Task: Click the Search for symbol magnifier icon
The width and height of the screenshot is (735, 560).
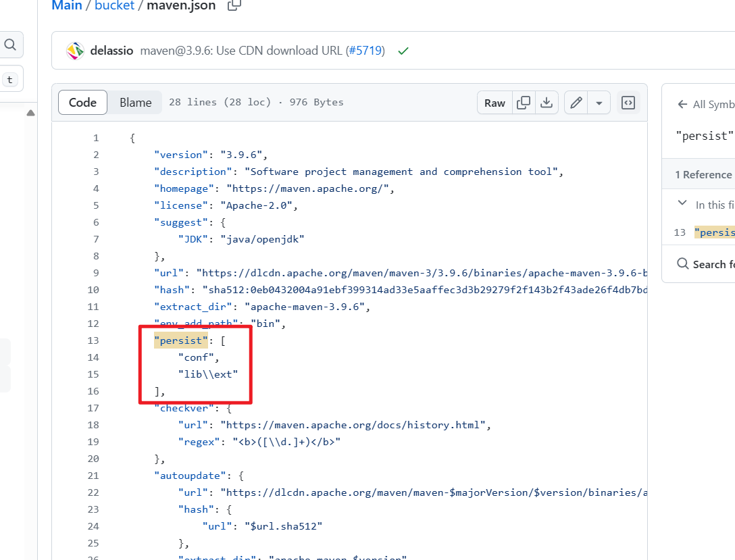Action: click(x=683, y=263)
